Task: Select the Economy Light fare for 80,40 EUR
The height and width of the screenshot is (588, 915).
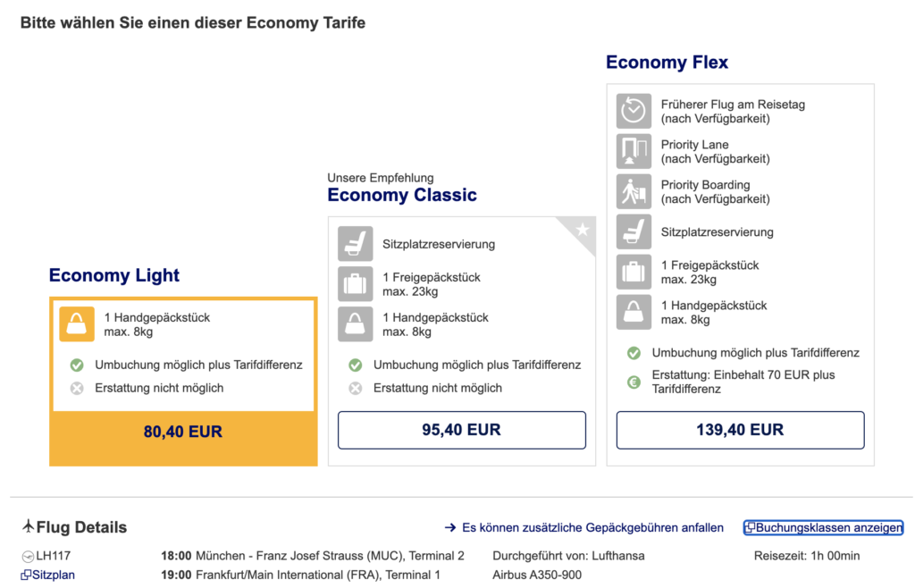Action: pos(183,433)
